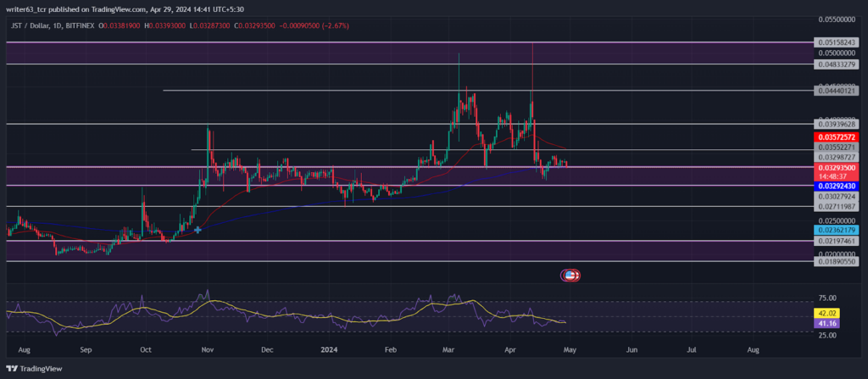Click the Apr label on time axis

[x=509, y=350]
